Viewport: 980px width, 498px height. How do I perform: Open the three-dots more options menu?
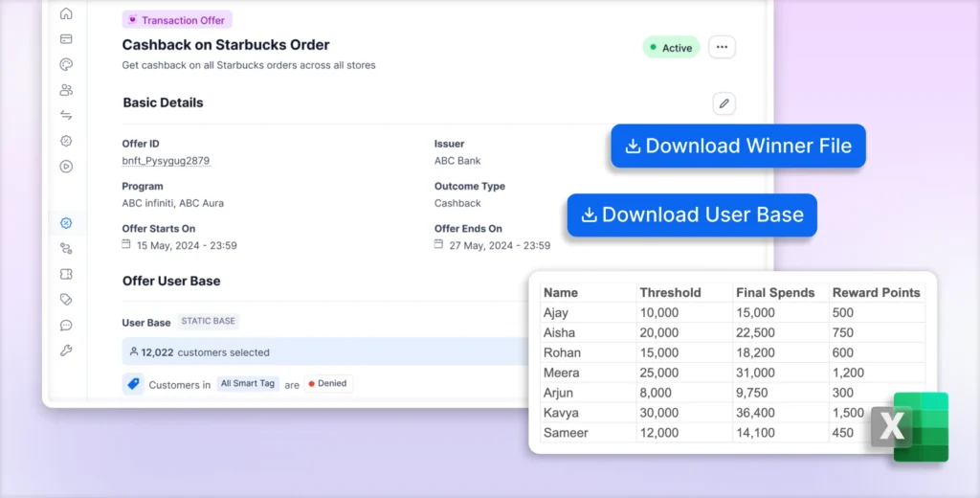pyautogui.click(x=722, y=47)
